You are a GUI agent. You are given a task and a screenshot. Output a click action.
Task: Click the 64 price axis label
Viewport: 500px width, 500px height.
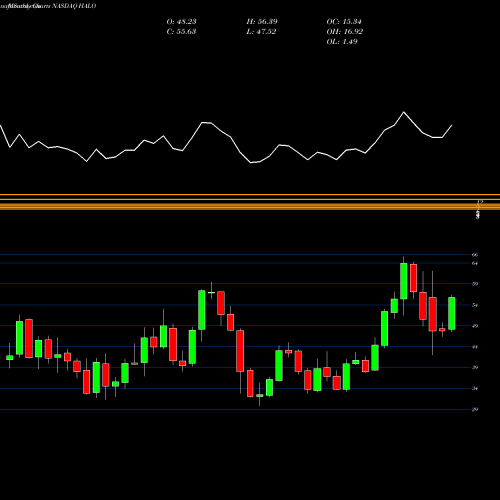coord(475,263)
